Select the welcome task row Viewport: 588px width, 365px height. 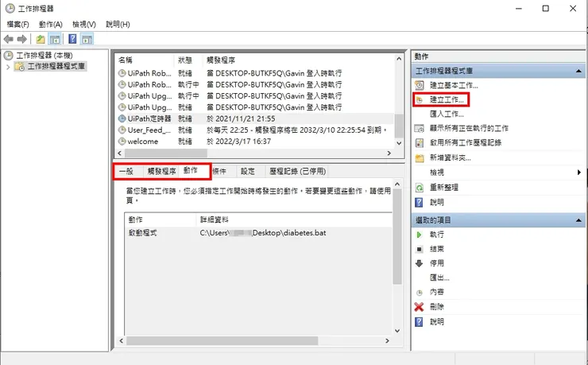pos(255,142)
